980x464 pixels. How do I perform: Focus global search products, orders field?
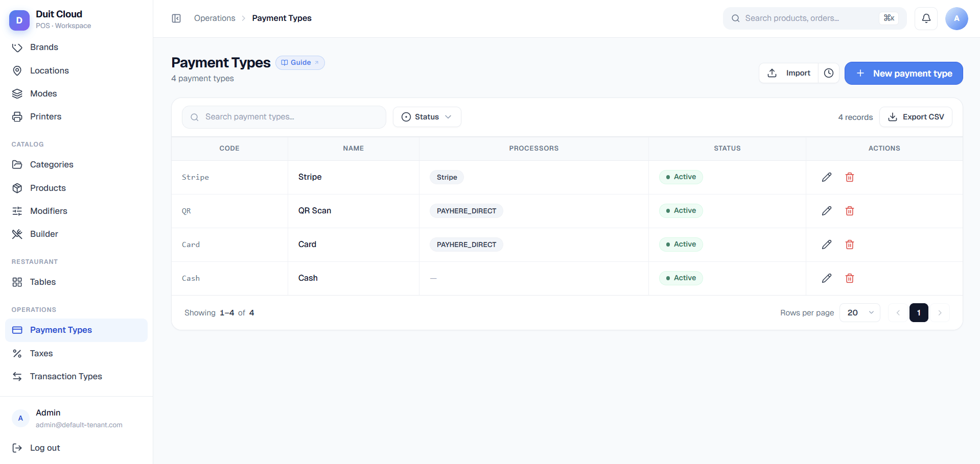pos(814,18)
